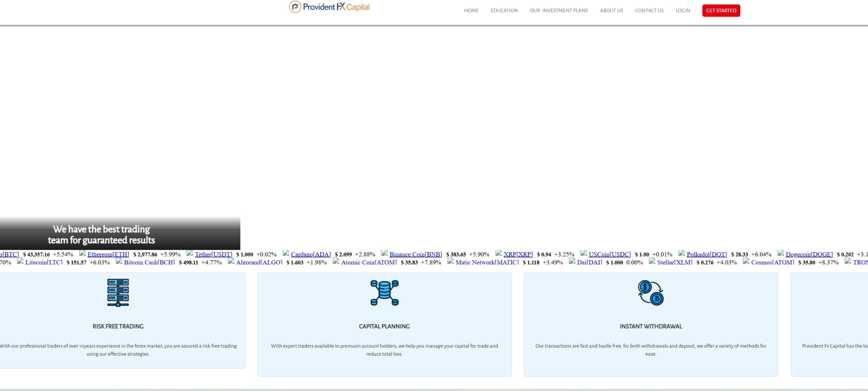The height and width of the screenshot is (391, 868).
Task: Click the coin icon beside Ethereum[ETH]
Action: coord(83,254)
